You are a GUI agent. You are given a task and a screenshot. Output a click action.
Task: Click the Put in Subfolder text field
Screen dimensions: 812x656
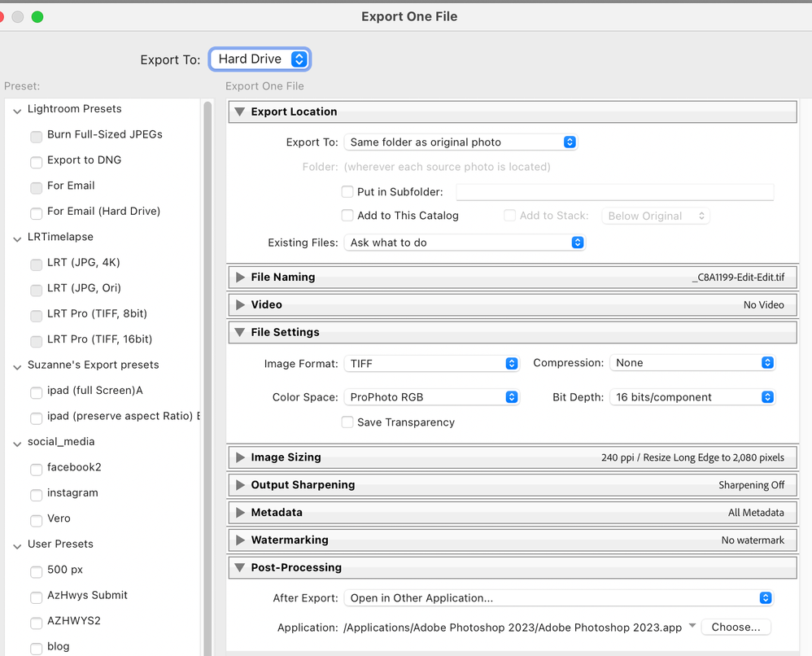(614, 193)
